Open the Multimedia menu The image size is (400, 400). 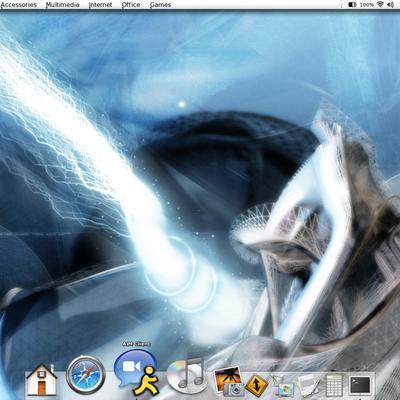(63, 5)
